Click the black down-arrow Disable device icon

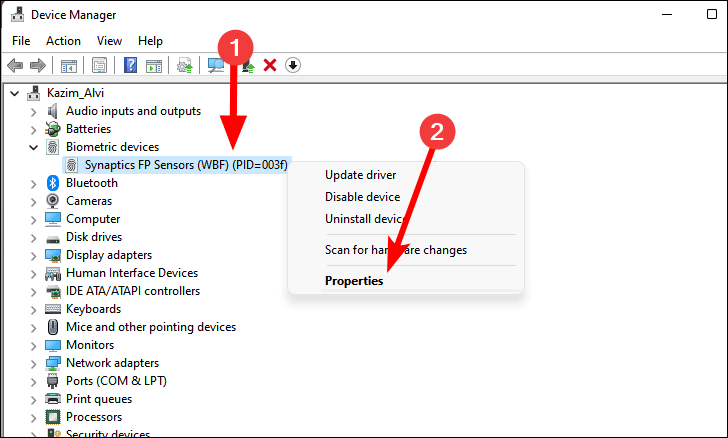[x=293, y=66]
